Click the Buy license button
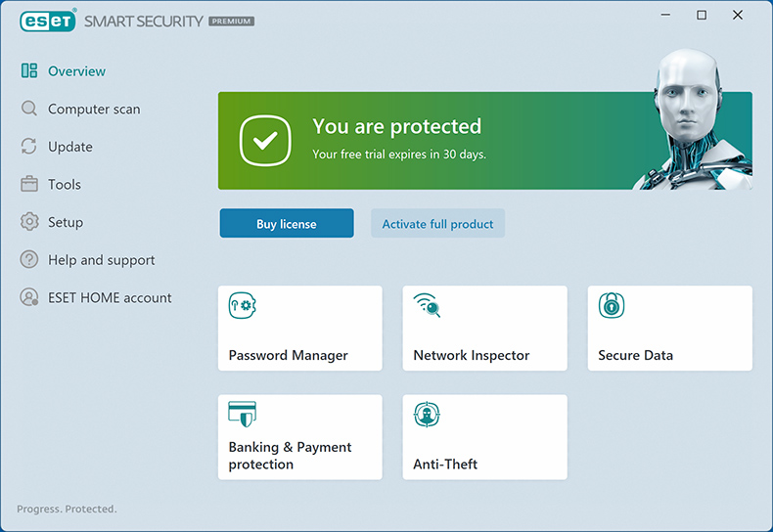Viewport: 773px width, 532px height. pyautogui.click(x=287, y=223)
